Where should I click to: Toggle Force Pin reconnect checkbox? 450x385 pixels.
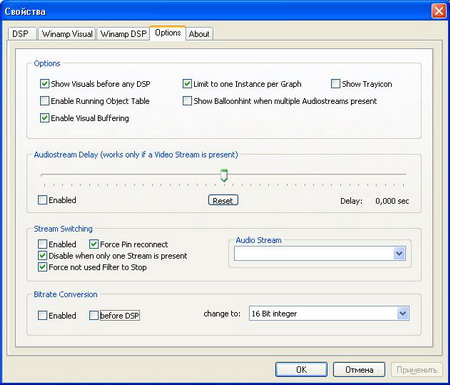[94, 244]
